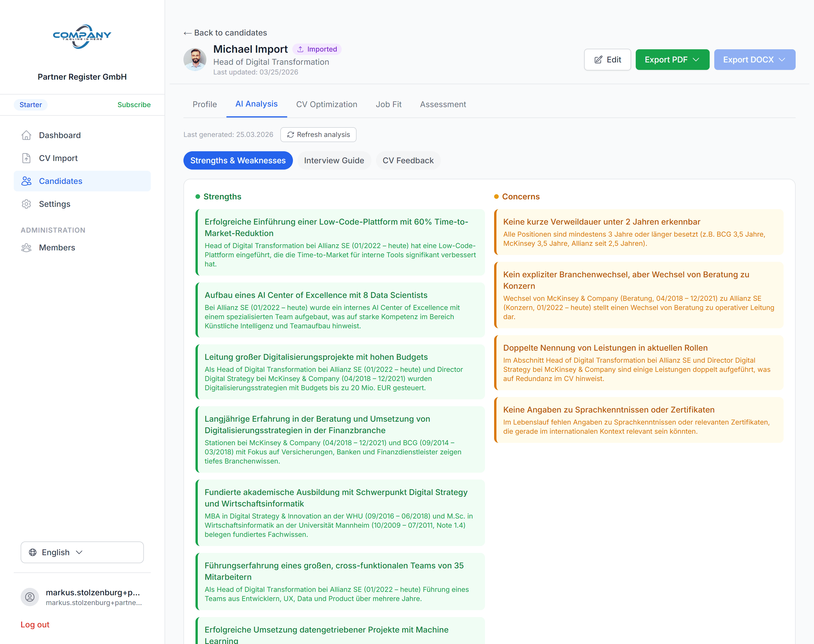Click the Subscribe link
Screen dimensions: 814x644
(134, 105)
